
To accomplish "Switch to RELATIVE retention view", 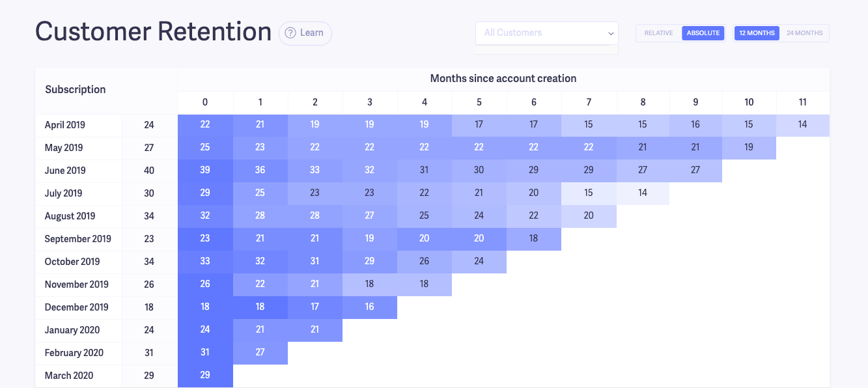I will [x=658, y=33].
